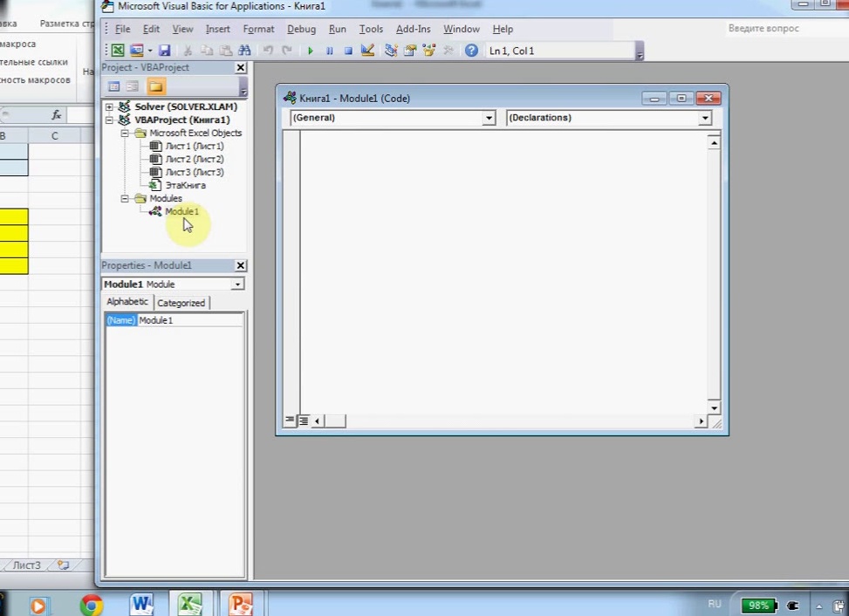
Task: Expand the Solver (SOLVER.XLAM) project node
Action: (x=109, y=106)
